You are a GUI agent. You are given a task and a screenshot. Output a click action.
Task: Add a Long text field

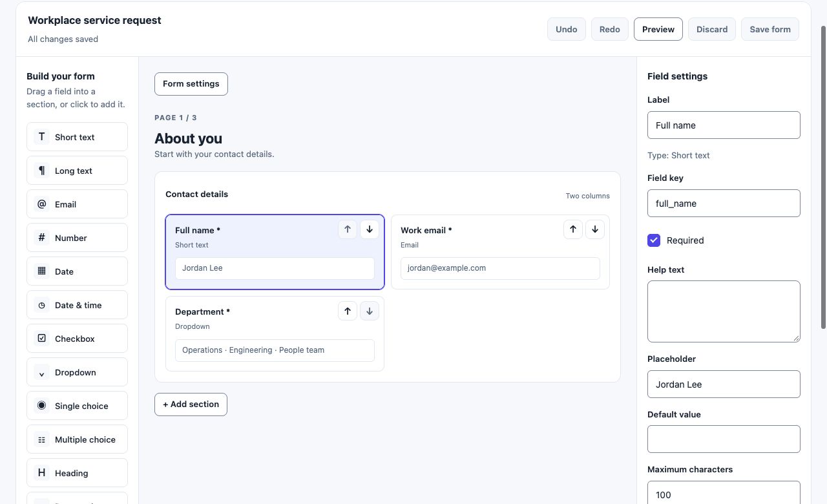point(77,171)
